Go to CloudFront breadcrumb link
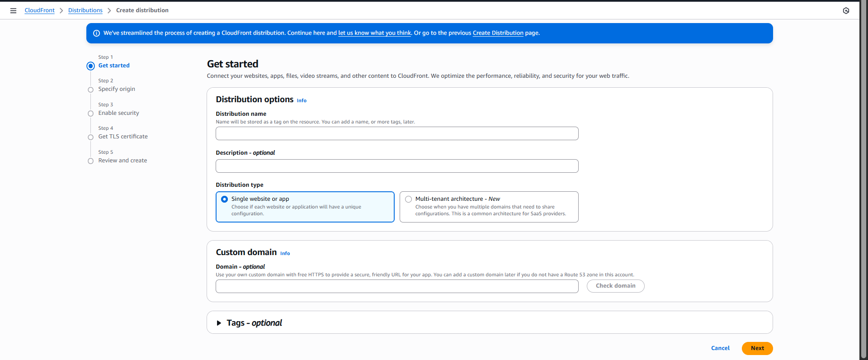 point(40,10)
